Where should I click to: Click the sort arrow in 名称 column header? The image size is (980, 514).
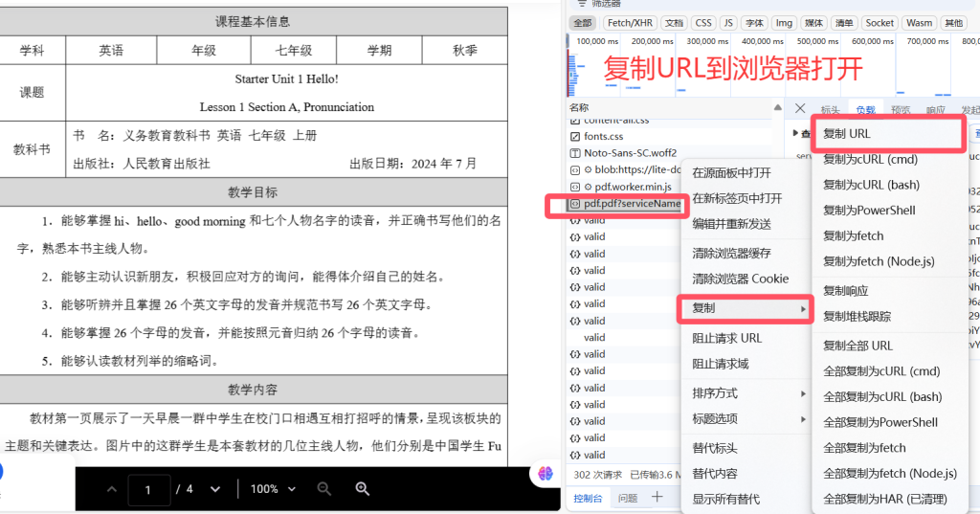(x=777, y=107)
